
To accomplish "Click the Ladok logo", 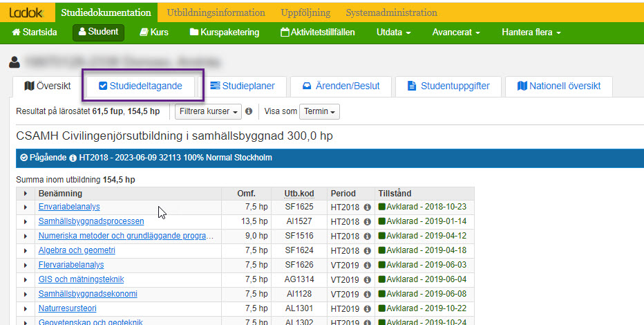I will pos(26,12).
